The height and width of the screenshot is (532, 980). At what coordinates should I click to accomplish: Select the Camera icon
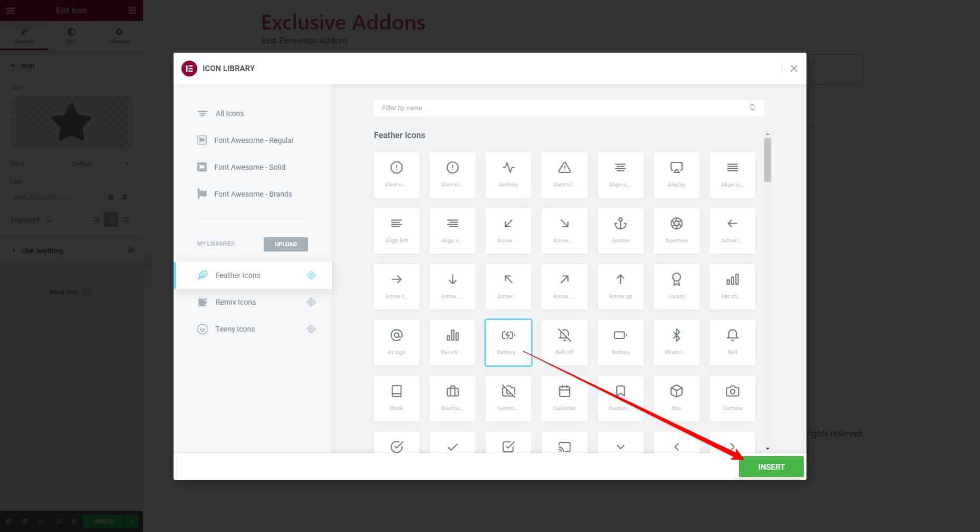(x=733, y=399)
